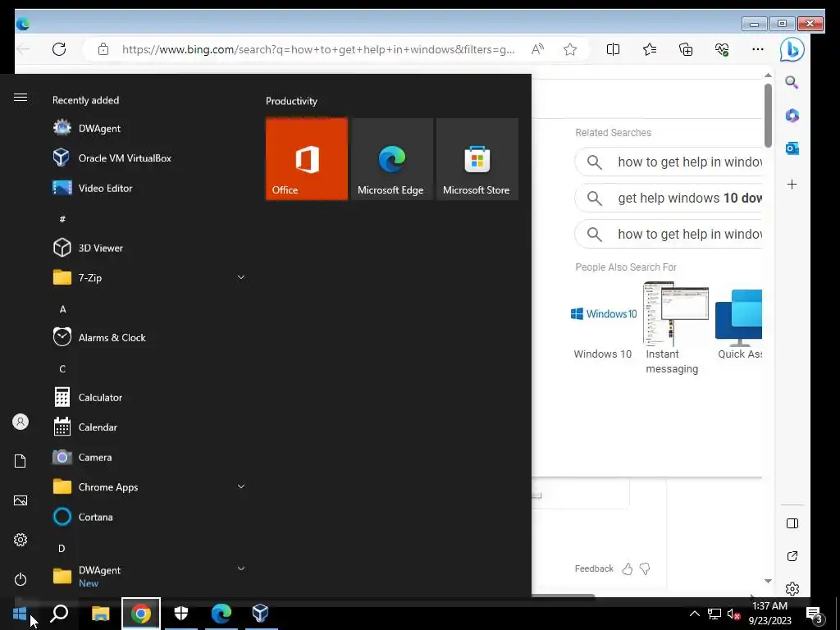Open Edge Favorites list icon
This screenshot has width=840, height=630.
(x=650, y=49)
